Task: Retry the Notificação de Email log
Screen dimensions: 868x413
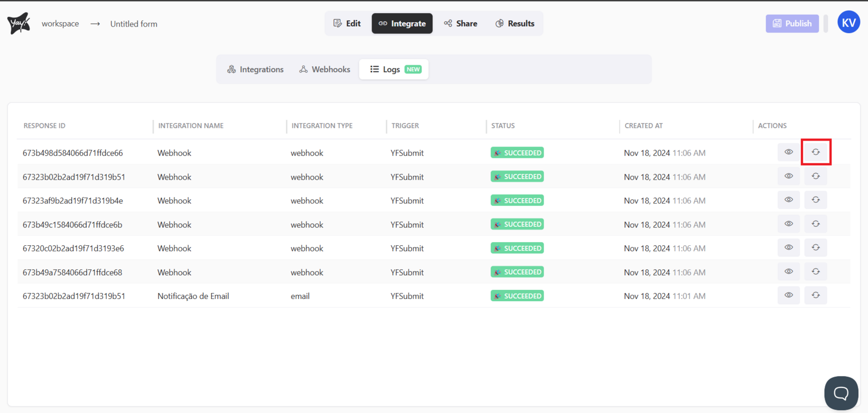Action: [815, 295]
